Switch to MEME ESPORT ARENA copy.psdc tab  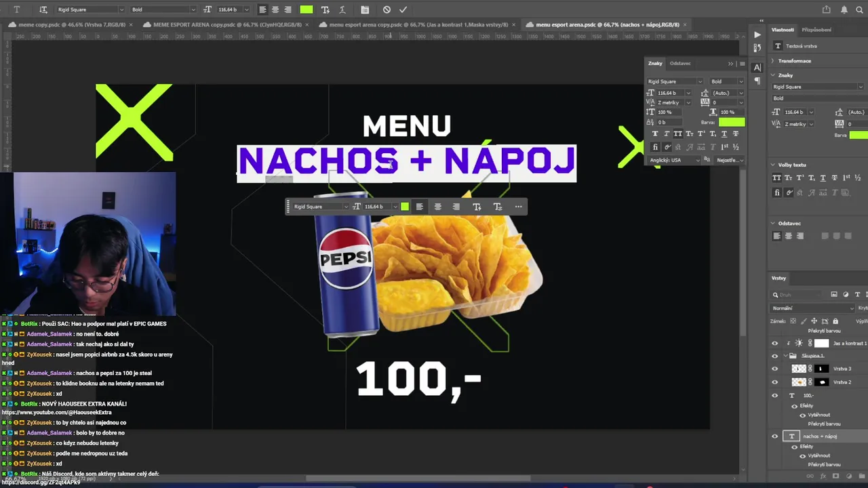point(227,24)
